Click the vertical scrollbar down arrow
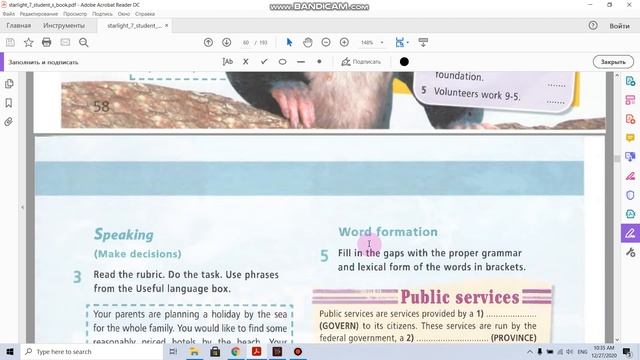 coord(617,340)
